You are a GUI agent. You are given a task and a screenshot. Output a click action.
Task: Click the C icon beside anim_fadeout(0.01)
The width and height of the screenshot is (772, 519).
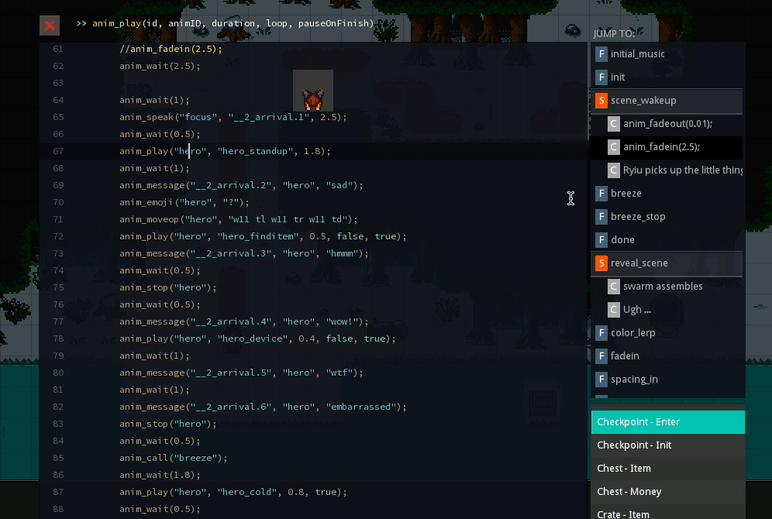[614, 124]
